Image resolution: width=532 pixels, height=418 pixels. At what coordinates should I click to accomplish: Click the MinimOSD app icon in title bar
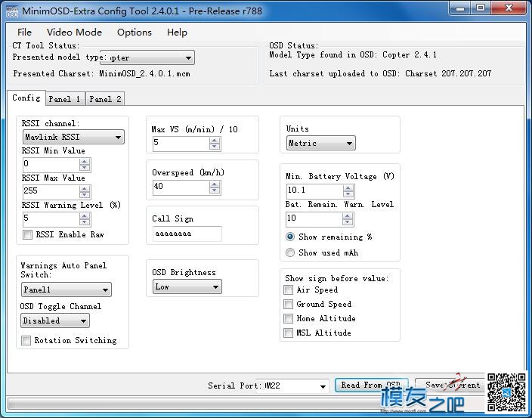12,11
